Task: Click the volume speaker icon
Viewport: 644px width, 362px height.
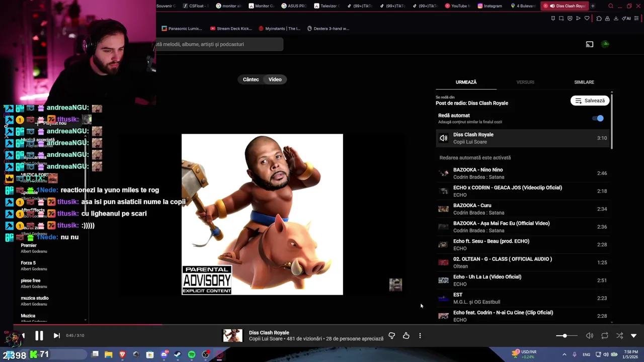Action: pyautogui.click(x=590, y=336)
